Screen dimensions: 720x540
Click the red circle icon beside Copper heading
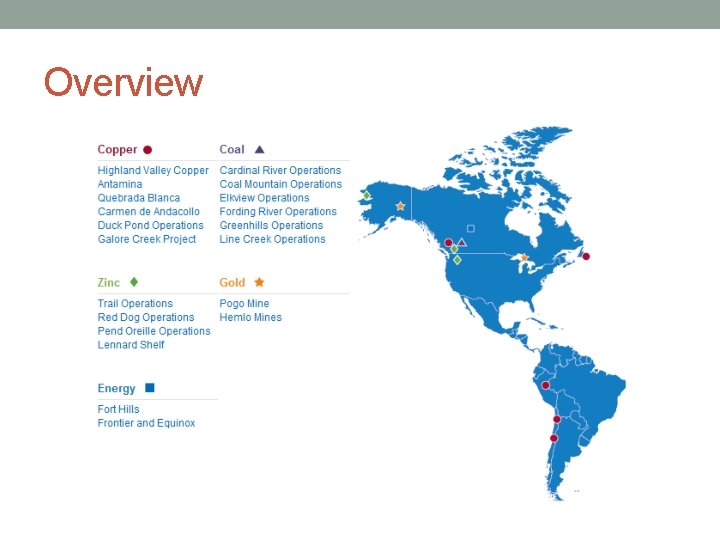pos(147,150)
